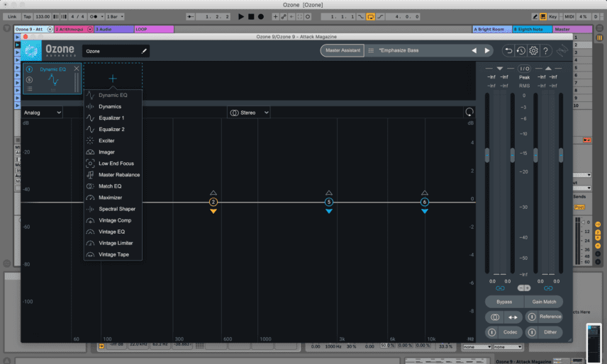Add the Vintage Tape module
This screenshot has height=364, width=607.
[113, 255]
